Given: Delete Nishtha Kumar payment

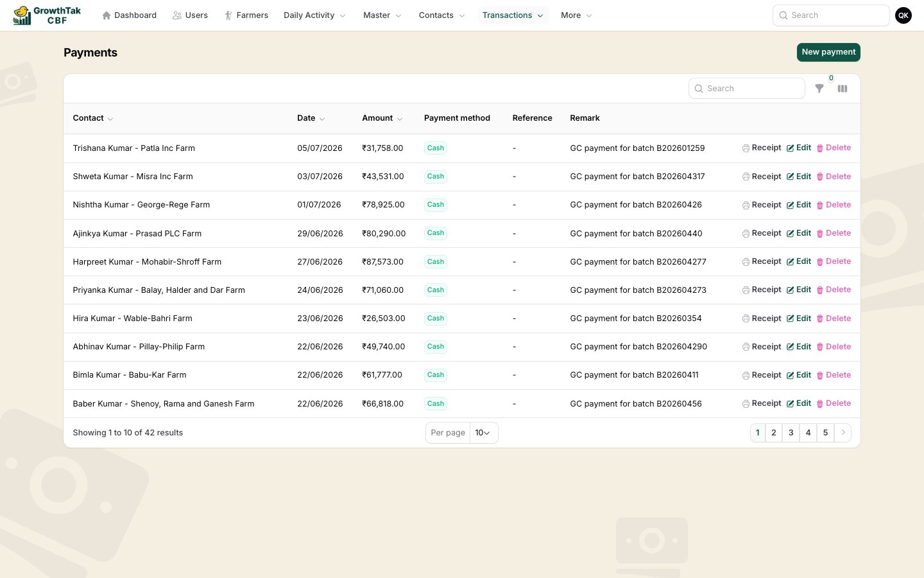Looking at the screenshot, I should [x=834, y=205].
